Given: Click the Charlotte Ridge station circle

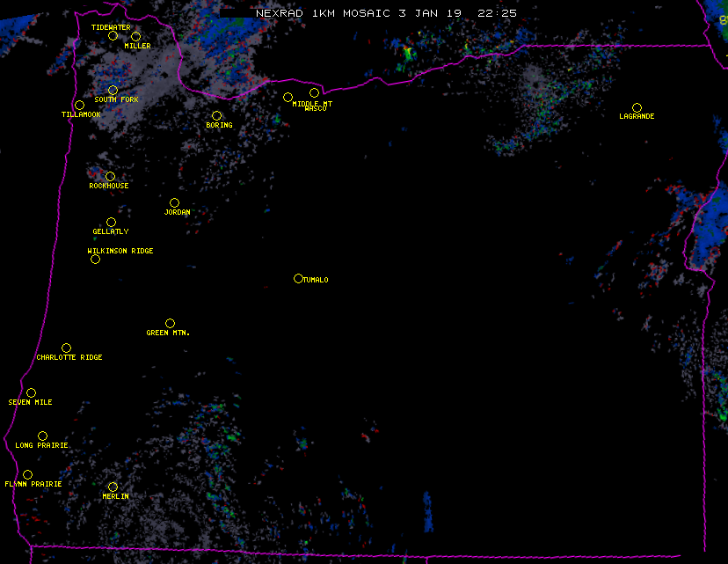Looking at the screenshot, I should [66, 348].
